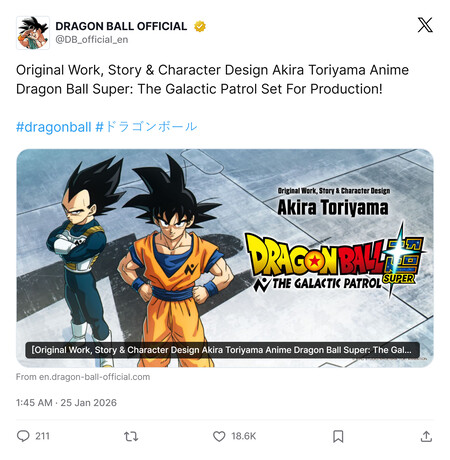Follow the #ドラゴンボール hashtag
450x460 pixels.
pyautogui.click(x=146, y=127)
